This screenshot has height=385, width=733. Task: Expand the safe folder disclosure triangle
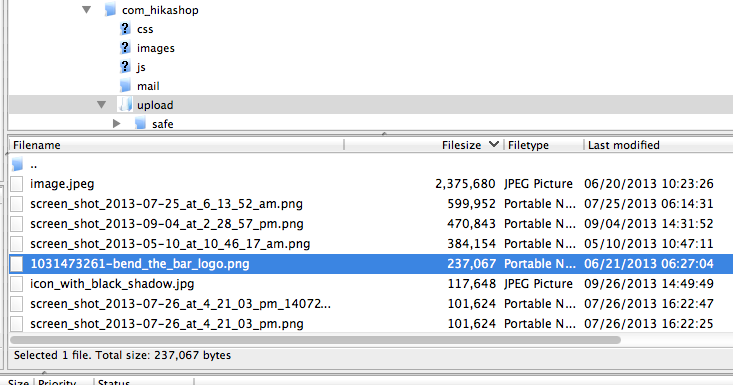[x=116, y=124]
